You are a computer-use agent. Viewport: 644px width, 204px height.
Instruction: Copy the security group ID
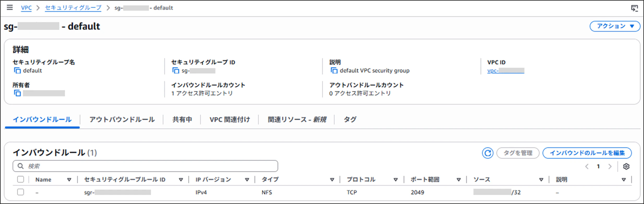click(x=176, y=70)
